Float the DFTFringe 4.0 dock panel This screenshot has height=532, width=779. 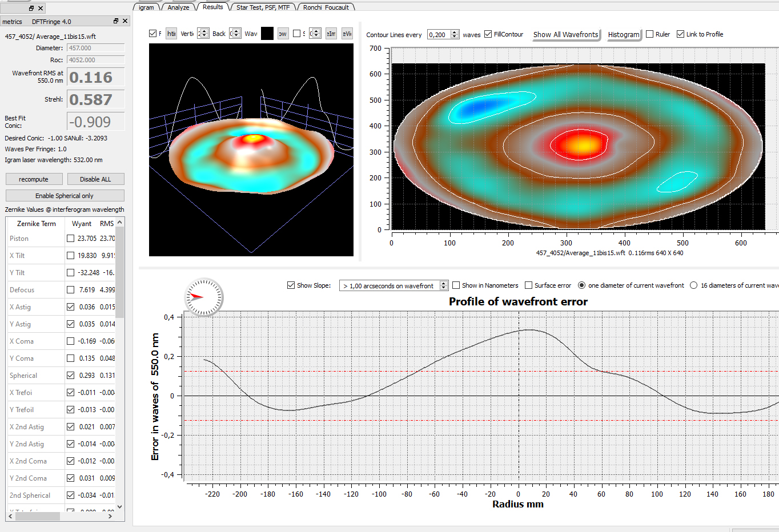click(x=116, y=21)
